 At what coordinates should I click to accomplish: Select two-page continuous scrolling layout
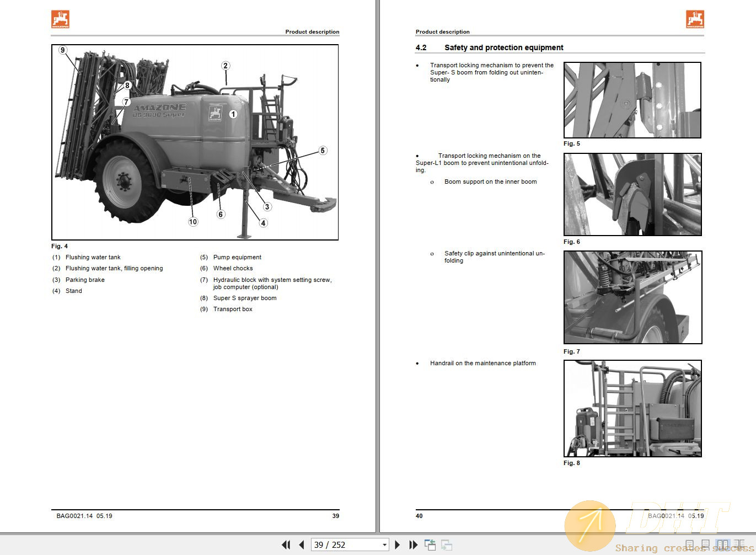click(x=739, y=545)
